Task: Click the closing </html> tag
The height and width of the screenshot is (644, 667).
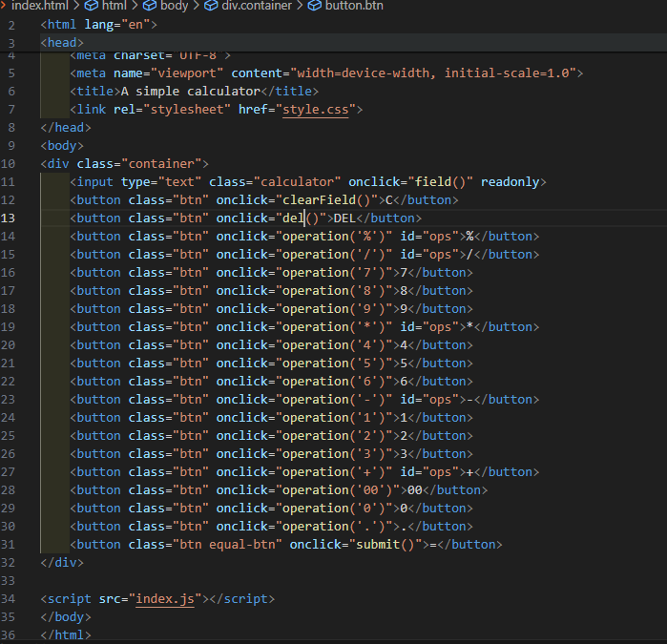Action: click(66, 635)
